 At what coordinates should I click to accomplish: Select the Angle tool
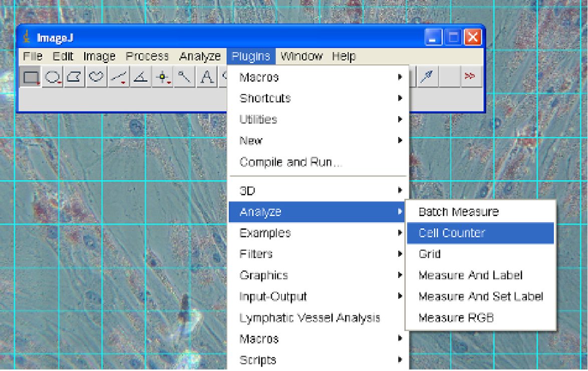(x=141, y=77)
